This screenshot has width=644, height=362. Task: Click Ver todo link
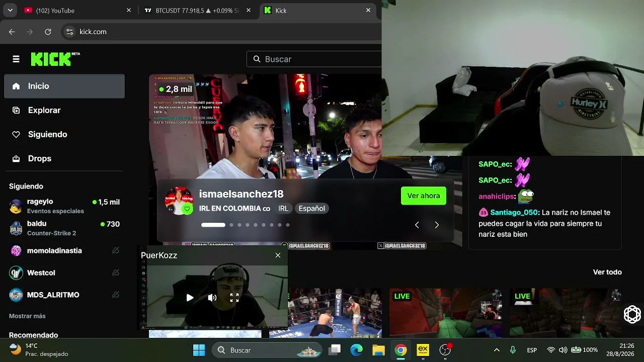[x=607, y=272]
